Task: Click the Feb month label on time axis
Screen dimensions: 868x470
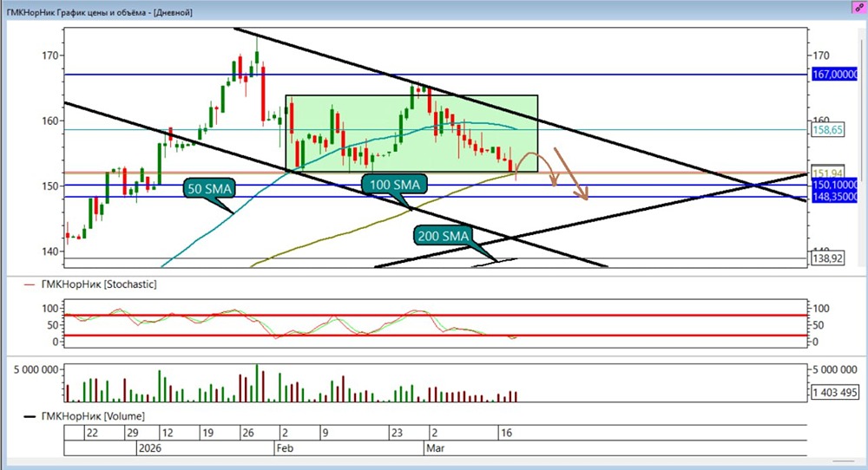Action: coord(285,447)
